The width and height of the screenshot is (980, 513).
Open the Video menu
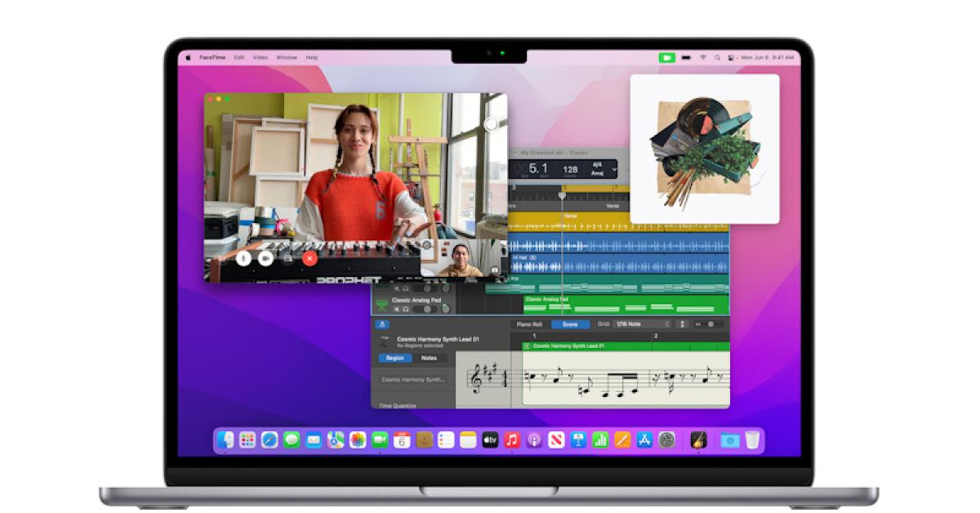tap(260, 58)
